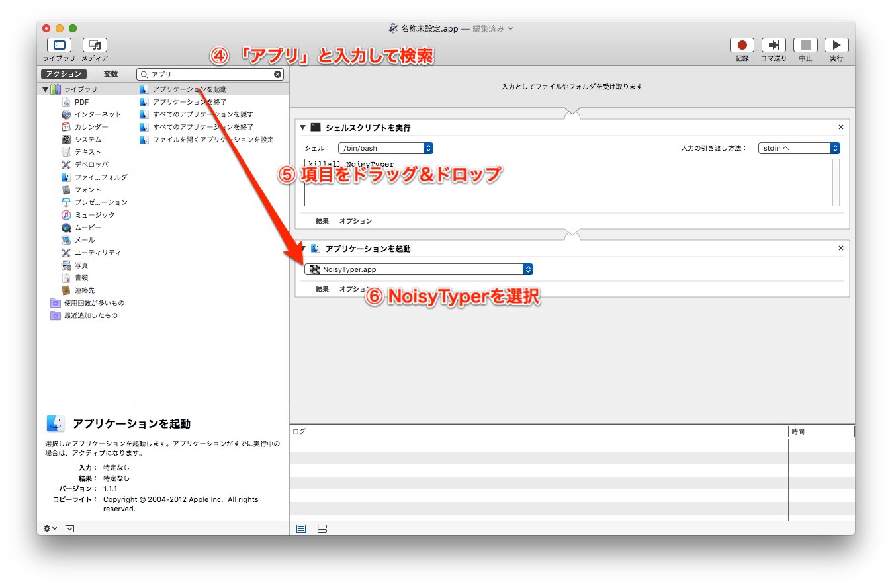Select the ムービー category icon
The width and height of the screenshot is (892, 588).
[66, 228]
